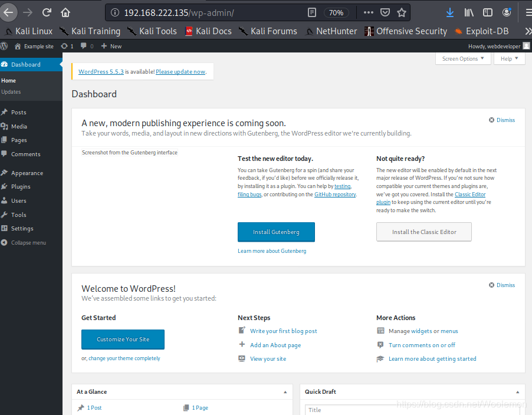Open the Exploit-DB bookmark
Screen dimensions: 532x415
[481, 31]
